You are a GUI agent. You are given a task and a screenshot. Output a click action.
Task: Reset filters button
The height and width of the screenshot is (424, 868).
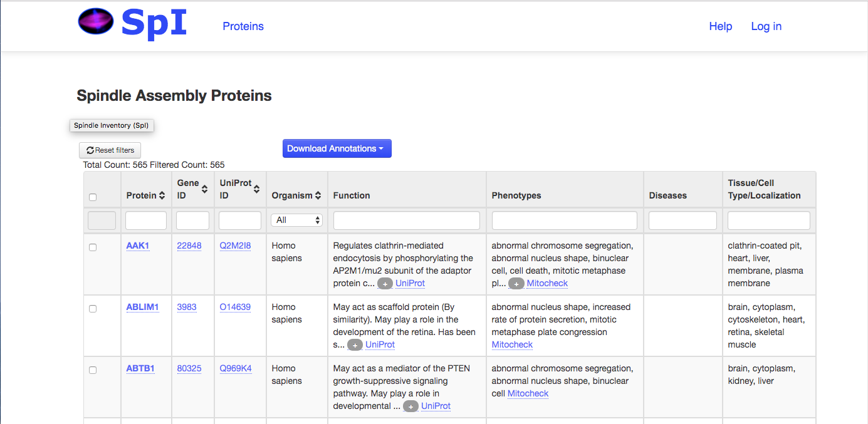(x=110, y=150)
